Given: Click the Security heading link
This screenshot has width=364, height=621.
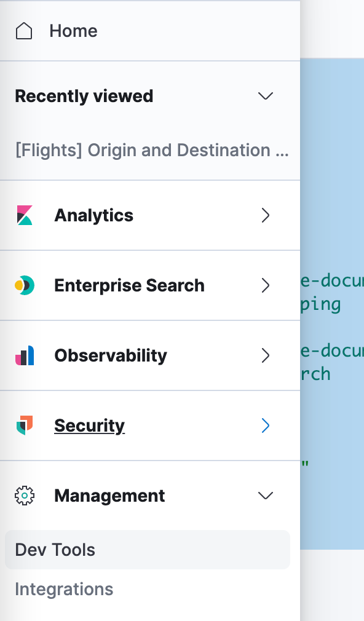Looking at the screenshot, I should point(90,425).
